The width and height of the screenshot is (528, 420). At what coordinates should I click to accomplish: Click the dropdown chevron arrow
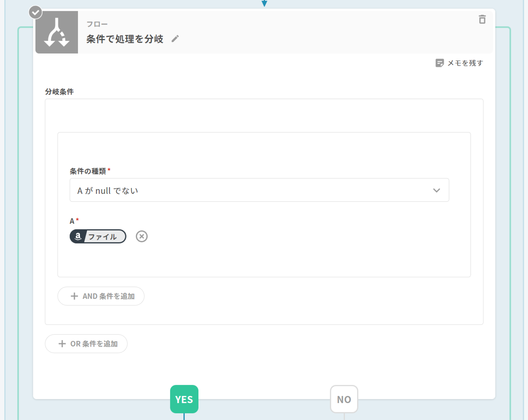point(436,190)
